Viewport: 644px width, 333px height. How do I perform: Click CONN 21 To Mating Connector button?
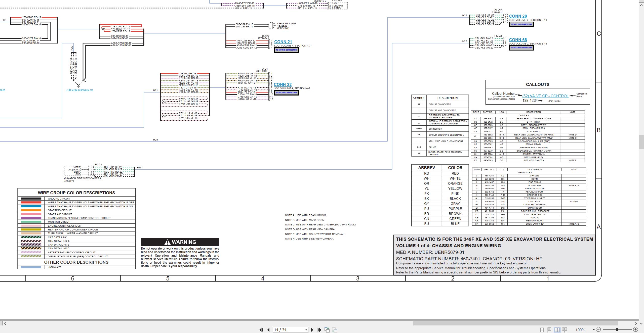[286, 50]
